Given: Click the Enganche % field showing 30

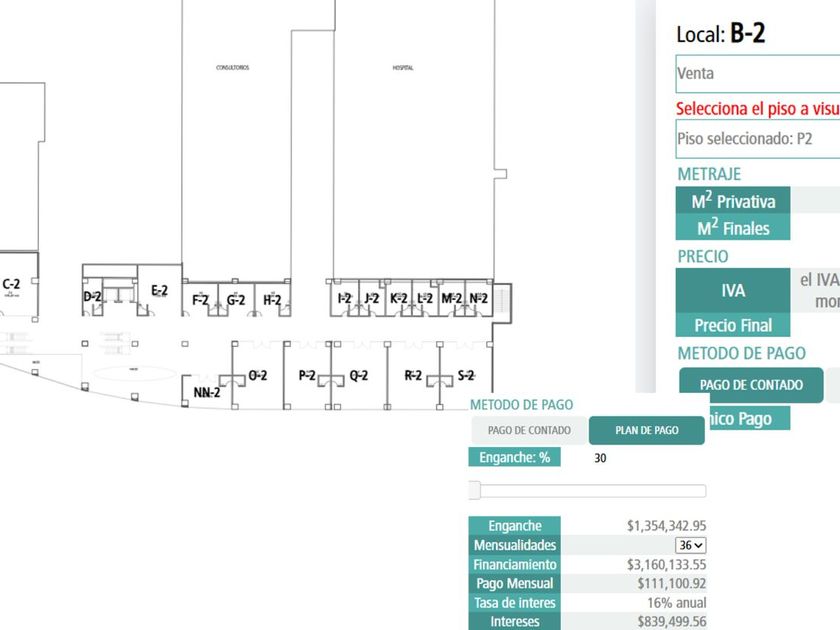Looking at the screenshot, I should click(x=635, y=458).
